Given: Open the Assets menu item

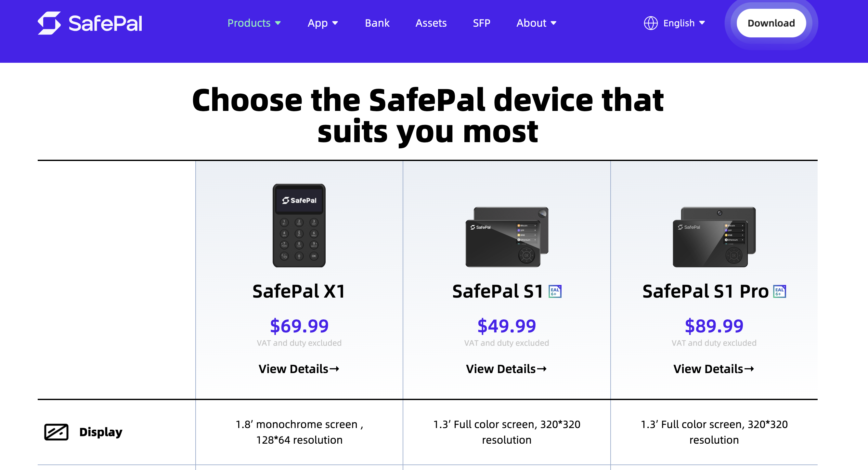Looking at the screenshot, I should (431, 23).
